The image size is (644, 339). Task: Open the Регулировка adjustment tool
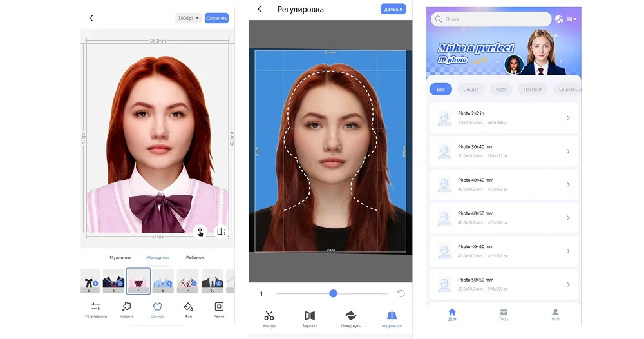point(96,310)
